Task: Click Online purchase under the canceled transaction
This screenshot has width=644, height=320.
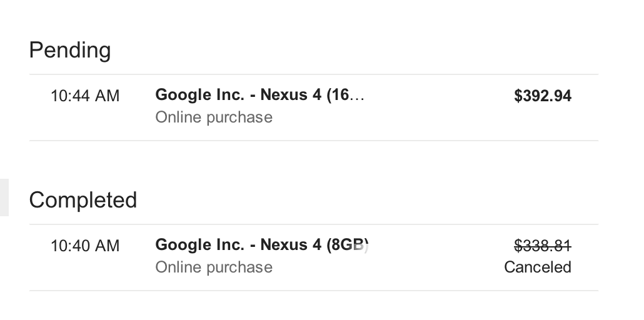Action: [214, 267]
